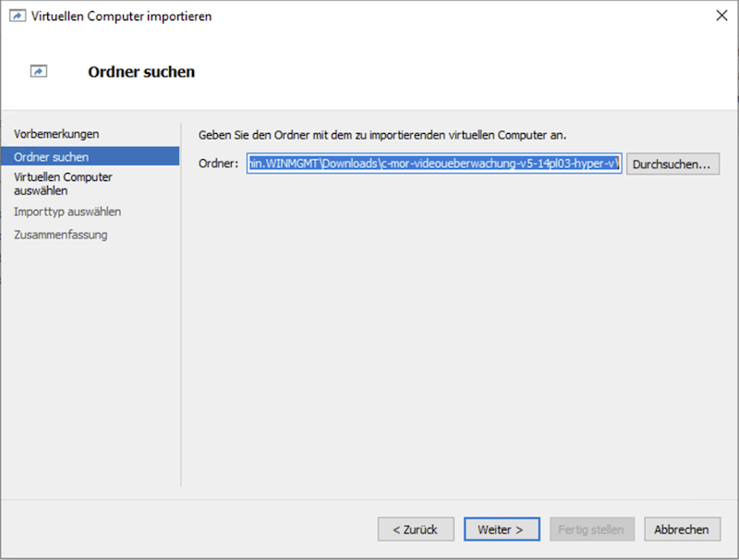Click the window title Virtuellen Computer importieren
The image size is (739, 560).
click(121, 16)
